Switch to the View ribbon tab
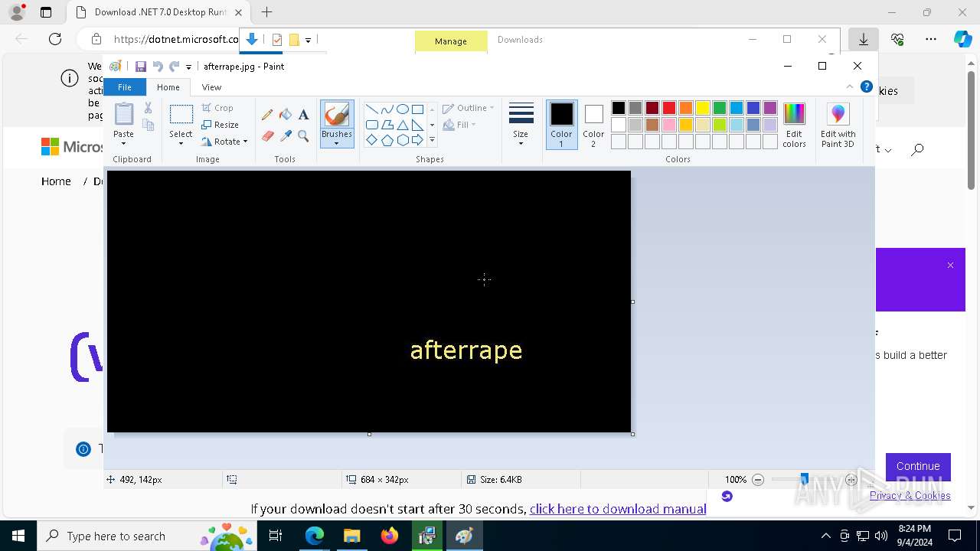The width and height of the screenshot is (980, 551). point(212,87)
